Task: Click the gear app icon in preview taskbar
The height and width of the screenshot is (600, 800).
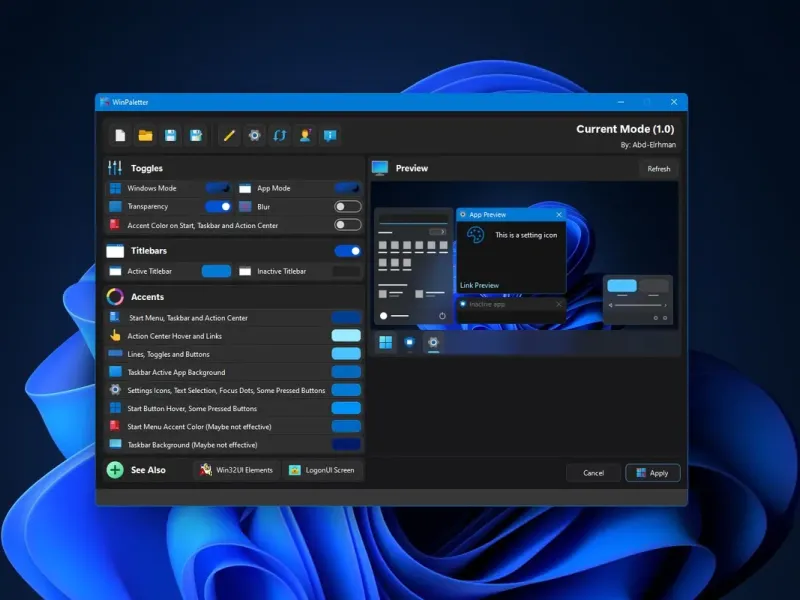Action: [433, 342]
